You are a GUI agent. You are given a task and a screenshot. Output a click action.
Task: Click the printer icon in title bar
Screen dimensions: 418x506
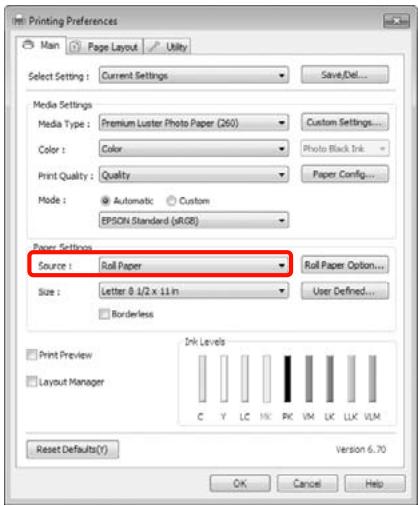(19, 21)
